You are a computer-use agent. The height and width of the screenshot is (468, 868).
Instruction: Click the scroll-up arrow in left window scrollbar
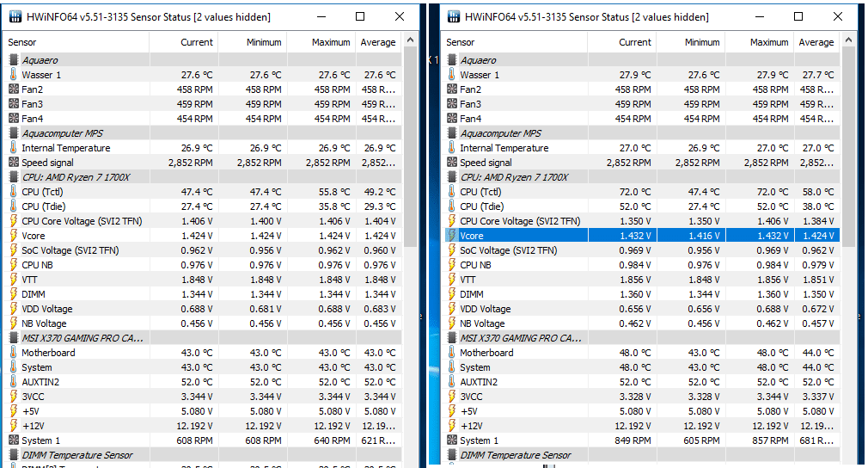410,40
